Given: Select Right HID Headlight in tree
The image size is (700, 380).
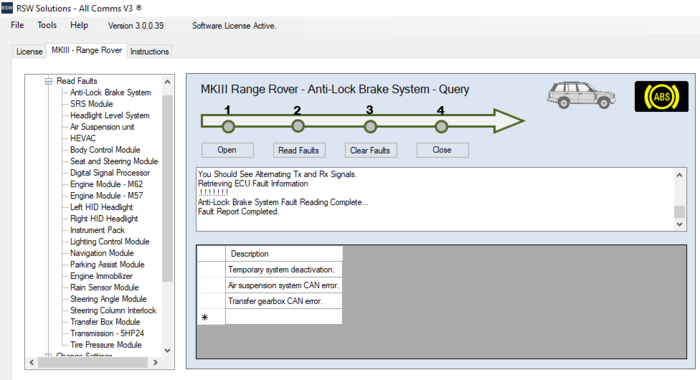Looking at the screenshot, I should 104,218.
